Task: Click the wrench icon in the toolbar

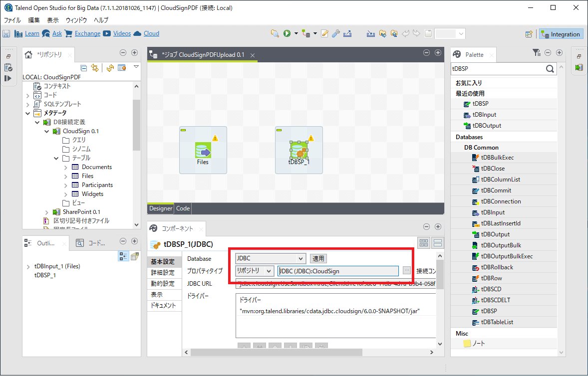Action: [x=336, y=34]
